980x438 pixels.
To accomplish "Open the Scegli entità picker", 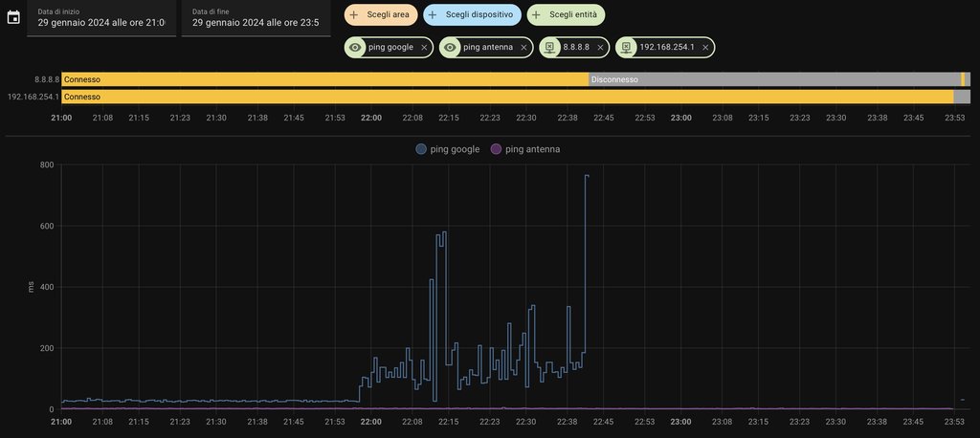I will (x=566, y=14).
